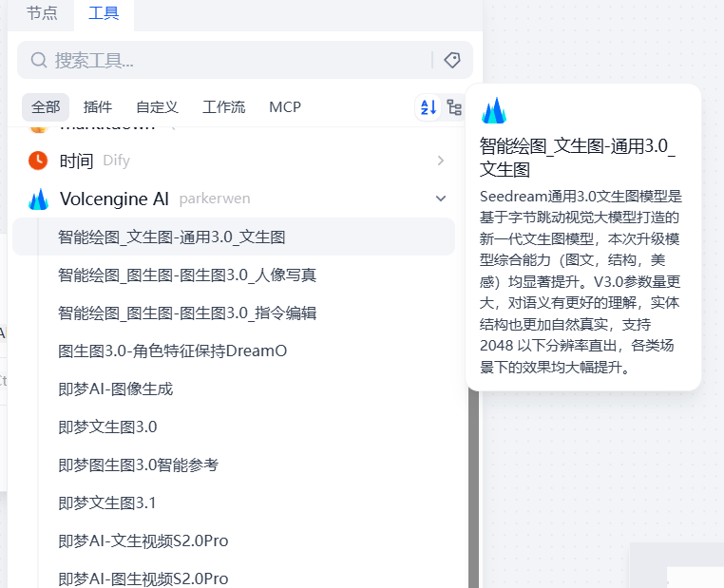724x588 pixels.
Task: Filter tools by 插件 category
Action: [x=97, y=107]
